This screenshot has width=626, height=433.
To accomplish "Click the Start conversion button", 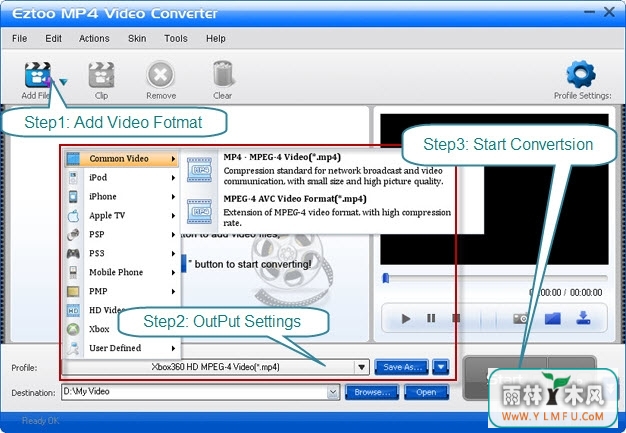I will (x=505, y=378).
